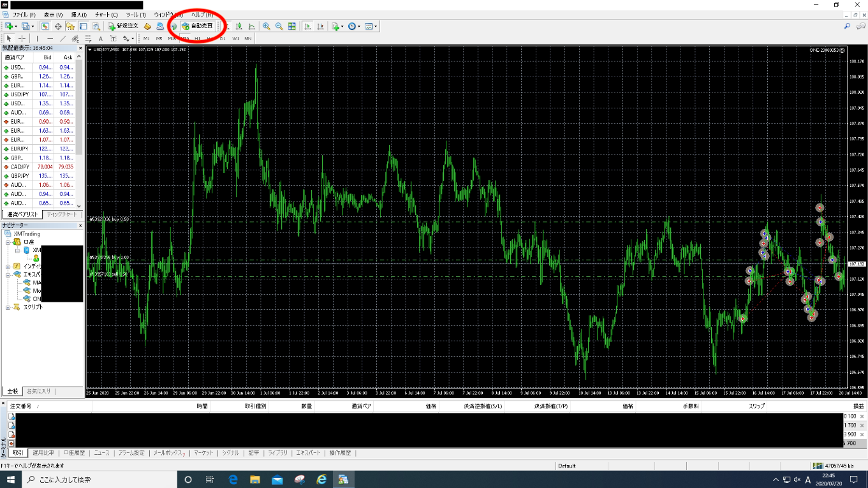Image resolution: width=868 pixels, height=488 pixels.
Task: Select the trendline drawing tool
Action: tap(63, 38)
